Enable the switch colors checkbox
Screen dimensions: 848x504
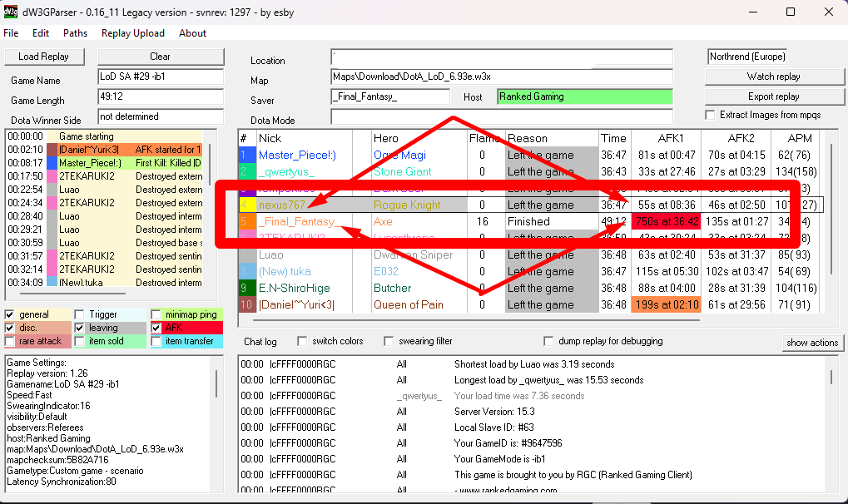pos(302,341)
